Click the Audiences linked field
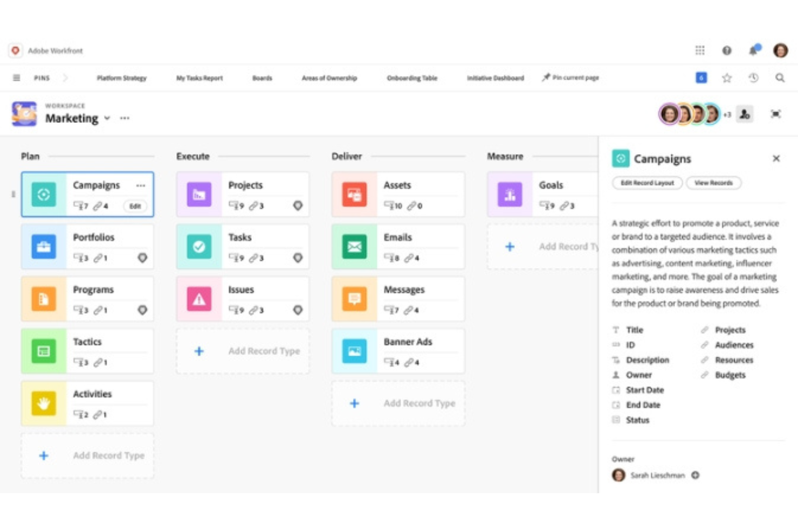The image size is (798, 532). click(x=734, y=345)
